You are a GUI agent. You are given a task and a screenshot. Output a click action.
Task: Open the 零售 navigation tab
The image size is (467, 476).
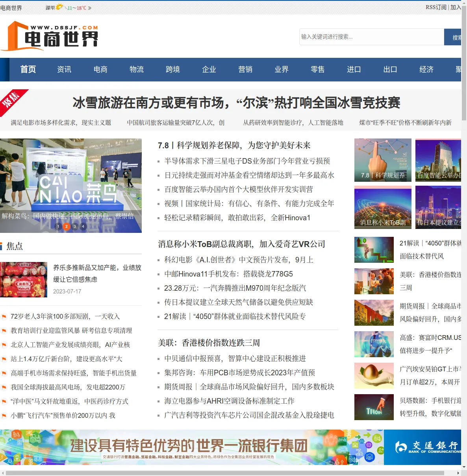tap(318, 69)
